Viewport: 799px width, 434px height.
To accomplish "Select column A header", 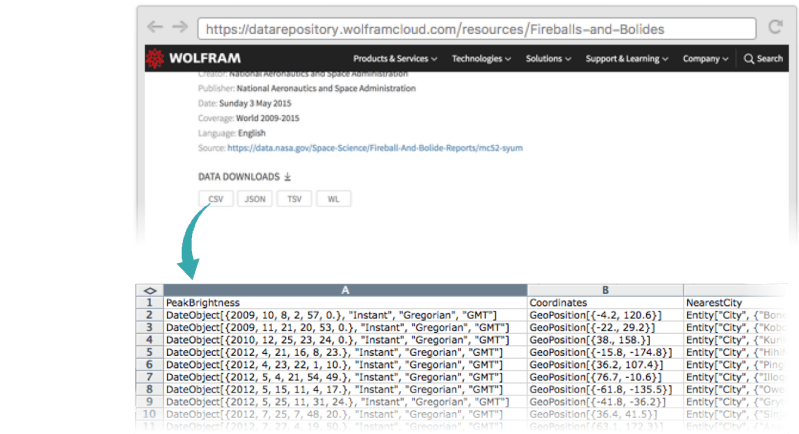I will (345, 290).
